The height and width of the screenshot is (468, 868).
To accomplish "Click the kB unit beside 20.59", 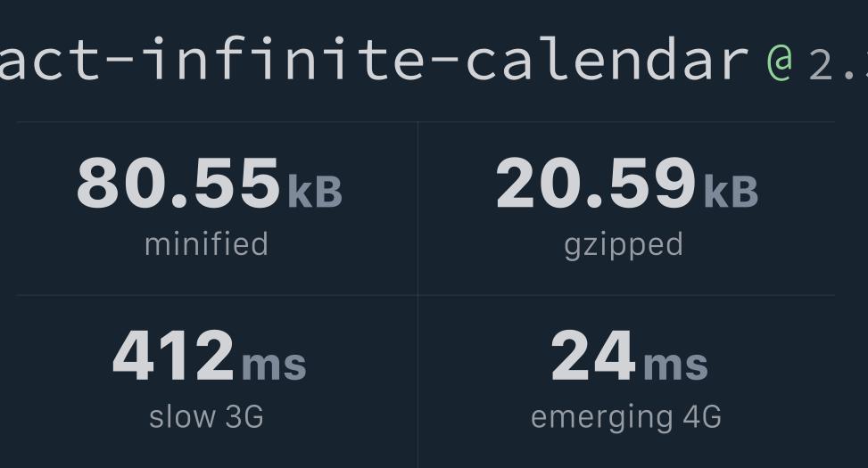I will (731, 192).
